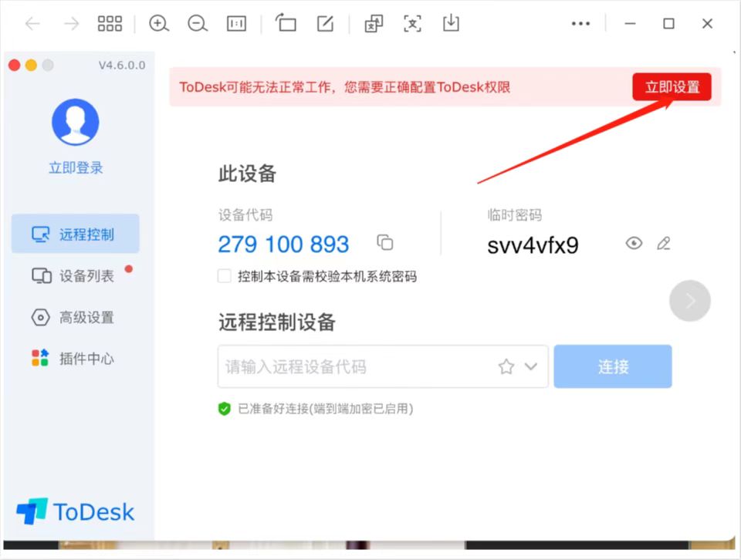Click the translate image text icon

pos(374,23)
